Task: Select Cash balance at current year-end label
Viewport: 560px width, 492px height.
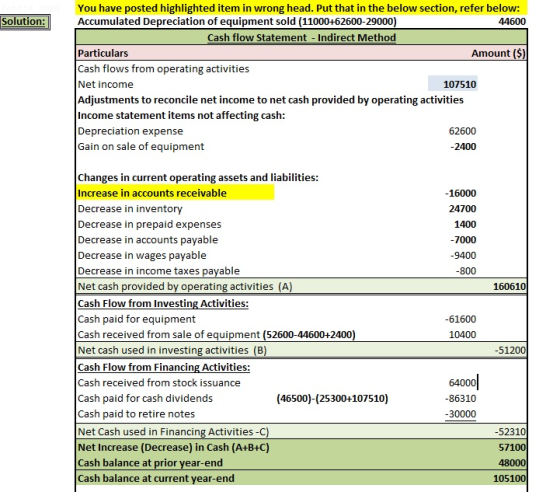Action: click(x=156, y=478)
